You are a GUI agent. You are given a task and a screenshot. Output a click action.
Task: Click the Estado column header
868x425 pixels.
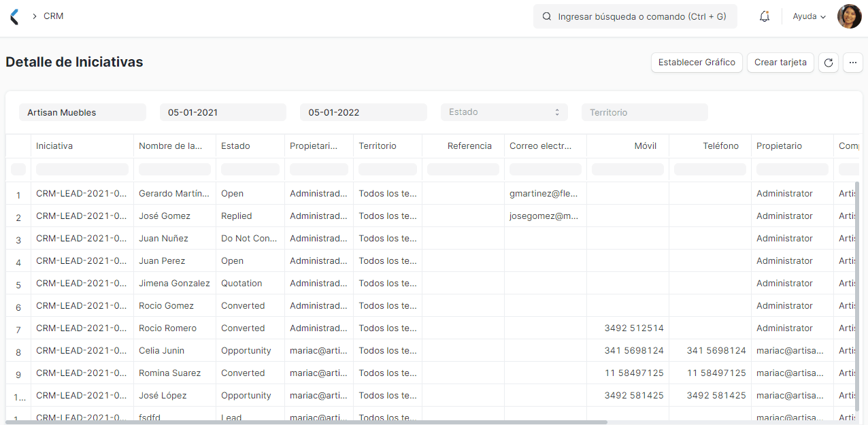tap(250, 146)
